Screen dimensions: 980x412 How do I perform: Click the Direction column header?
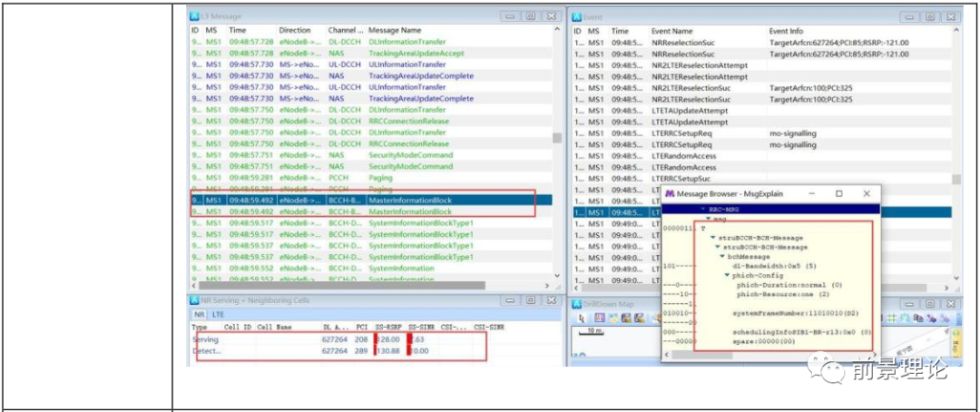coord(294,30)
